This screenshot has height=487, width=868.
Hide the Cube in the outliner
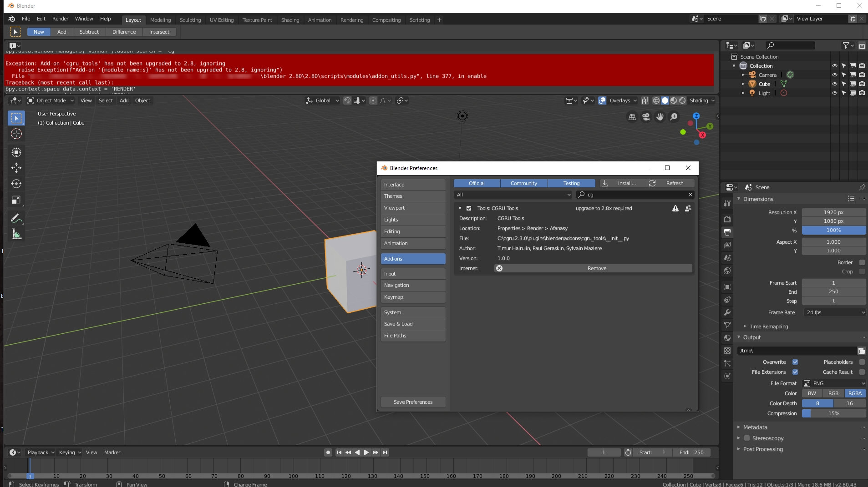834,84
